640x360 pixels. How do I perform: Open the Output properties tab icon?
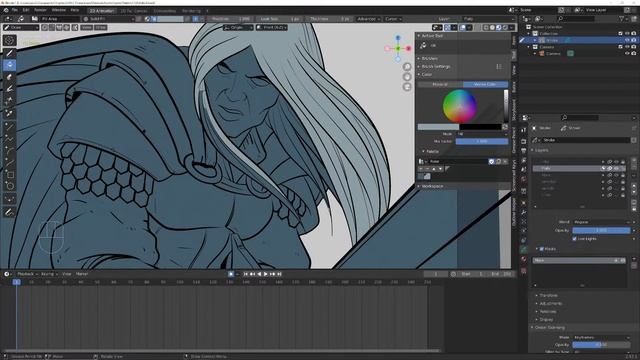click(x=524, y=151)
